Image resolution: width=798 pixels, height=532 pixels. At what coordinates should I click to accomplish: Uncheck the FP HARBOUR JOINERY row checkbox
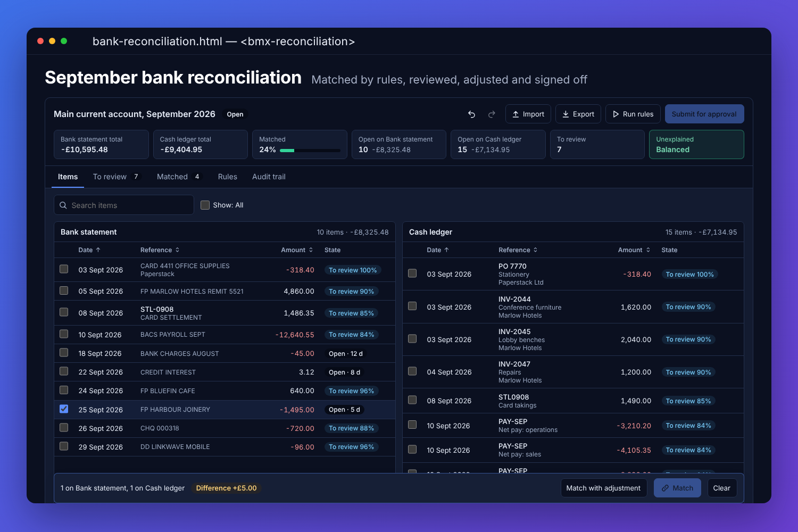(x=64, y=409)
